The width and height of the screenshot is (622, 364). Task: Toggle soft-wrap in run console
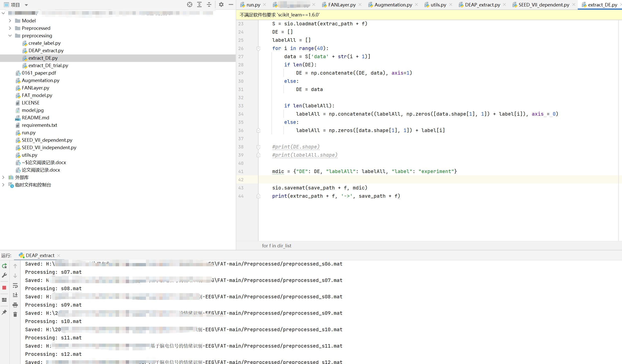click(15, 285)
